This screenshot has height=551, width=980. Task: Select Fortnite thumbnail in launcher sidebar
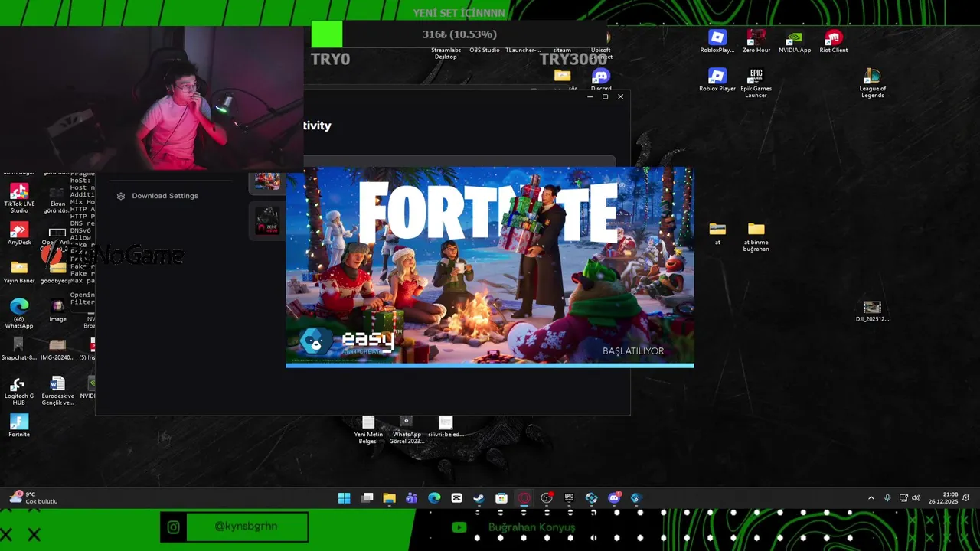pos(267,181)
